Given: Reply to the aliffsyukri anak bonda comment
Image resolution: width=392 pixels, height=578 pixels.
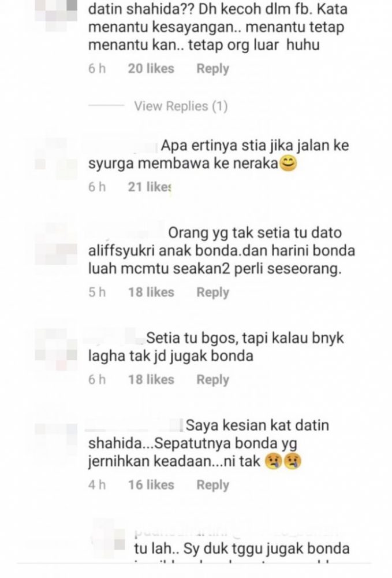Looking at the screenshot, I should coord(213,292).
